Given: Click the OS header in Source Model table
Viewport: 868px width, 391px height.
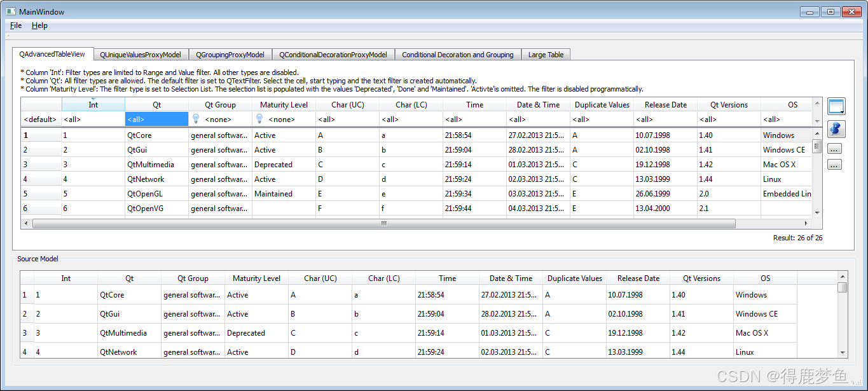Looking at the screenshot, I should pyautogui.click(x=765, y=278).
